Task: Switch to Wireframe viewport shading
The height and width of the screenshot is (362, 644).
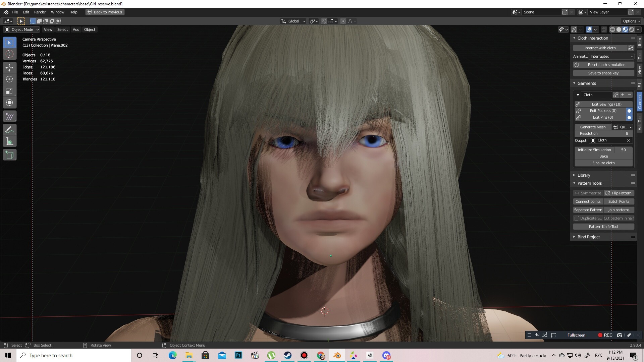Action: click(x=612, y=29)
